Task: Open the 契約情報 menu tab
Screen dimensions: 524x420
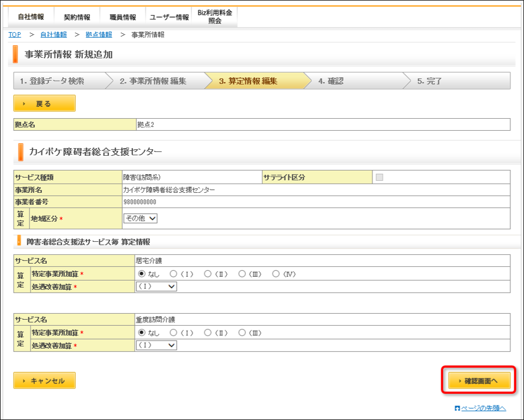Action: [x=77, y=17]
